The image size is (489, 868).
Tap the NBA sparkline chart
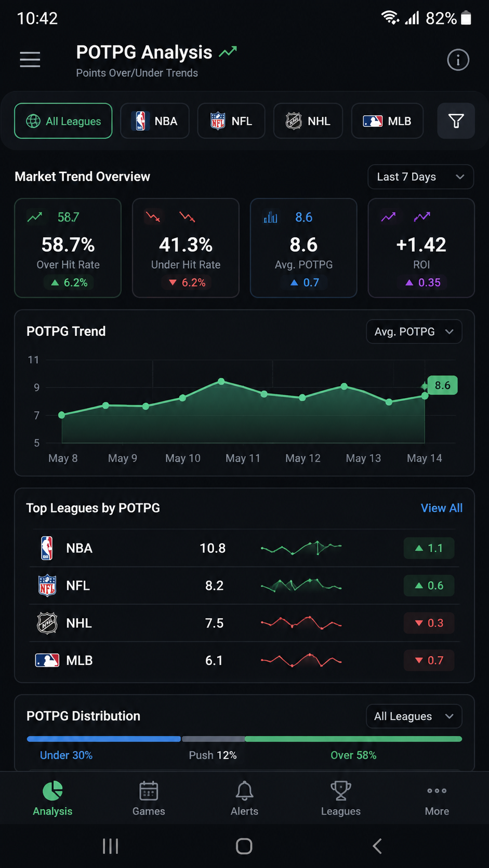301,548
